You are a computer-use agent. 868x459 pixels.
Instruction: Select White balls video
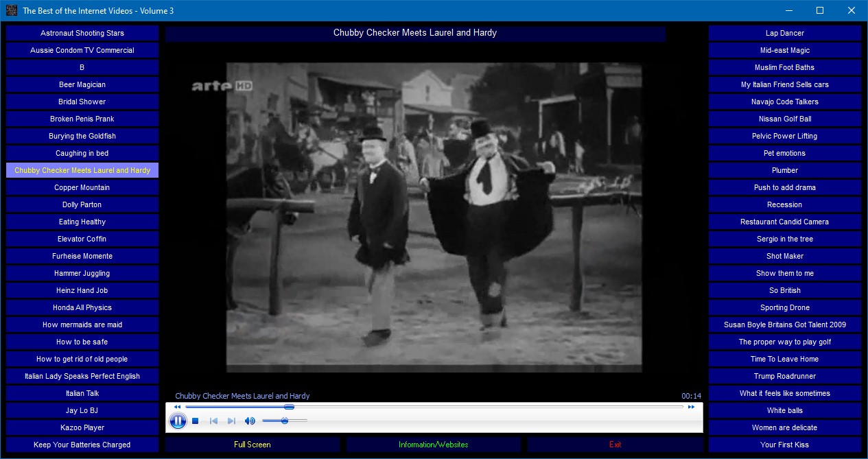click(x=785, y=410)
